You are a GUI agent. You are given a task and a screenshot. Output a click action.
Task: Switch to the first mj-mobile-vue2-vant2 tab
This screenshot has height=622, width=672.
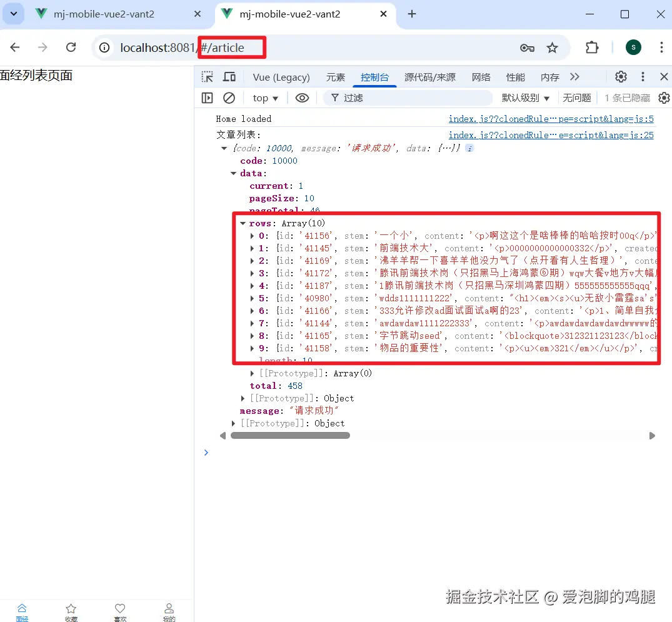pos(104,14)
